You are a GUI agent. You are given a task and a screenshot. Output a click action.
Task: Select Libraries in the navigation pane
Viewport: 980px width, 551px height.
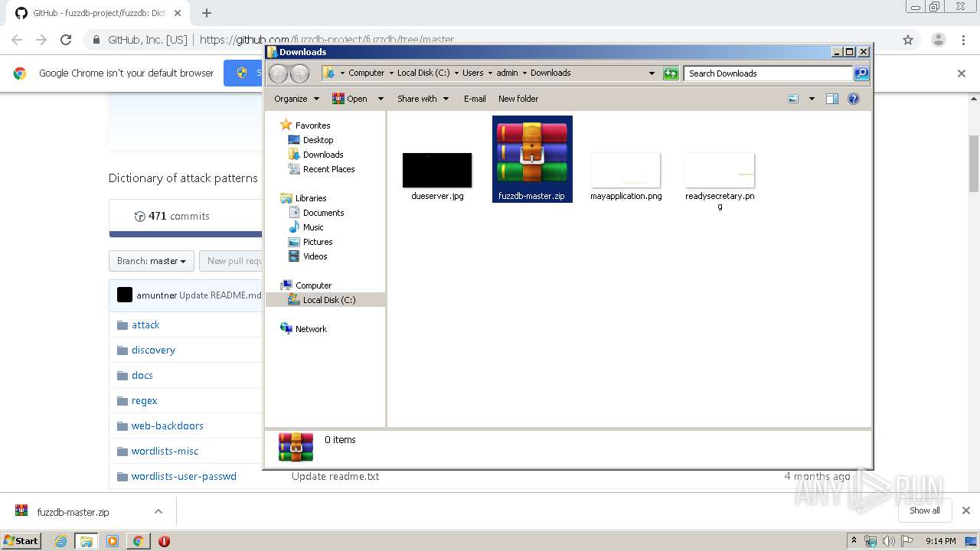coord(311,198)
